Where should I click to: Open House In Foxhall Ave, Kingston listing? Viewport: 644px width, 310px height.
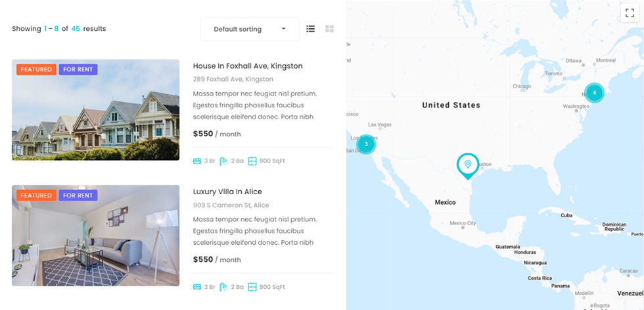pos(248,66)
